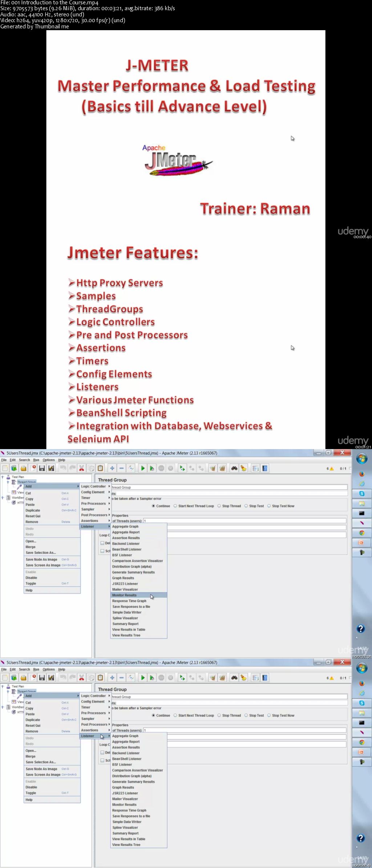The width and height of the screenshot is (372, 868).
Task: Choose Duplicate in upper window context menu
Action: tap(52, 510)
